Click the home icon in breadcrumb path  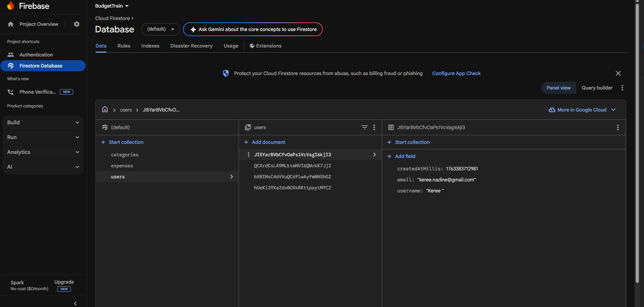(105, 109)
